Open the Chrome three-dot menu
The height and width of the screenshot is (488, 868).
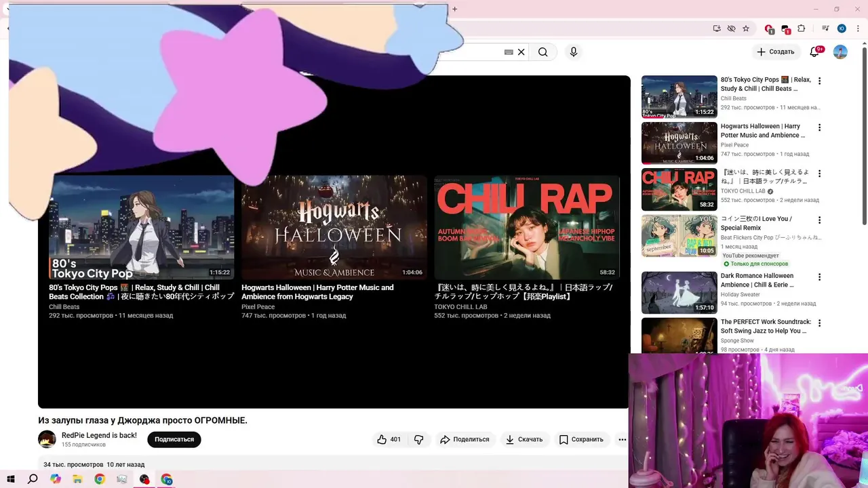(857, 28)
